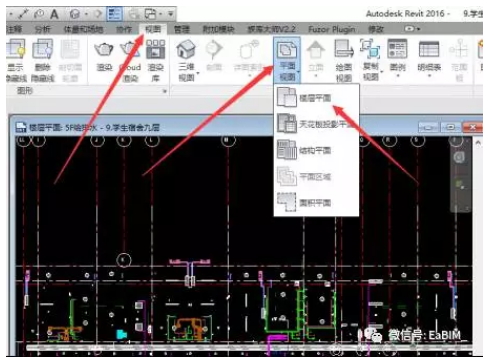Image resolution: width=494 pixels, height=361 pixels.
Task: Restore the floor plan view window
Action: 450,127
